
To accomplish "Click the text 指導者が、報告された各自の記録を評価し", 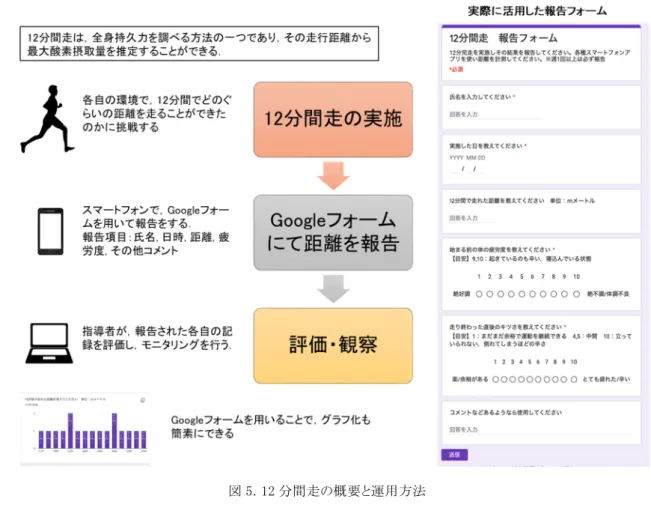I will [x=157, y=338].
